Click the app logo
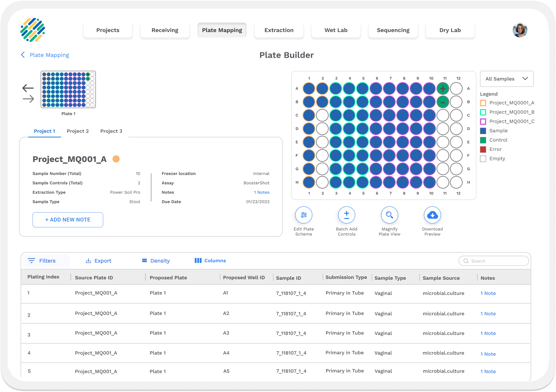Viewport: 556px width, 392px height. [33, 30]
